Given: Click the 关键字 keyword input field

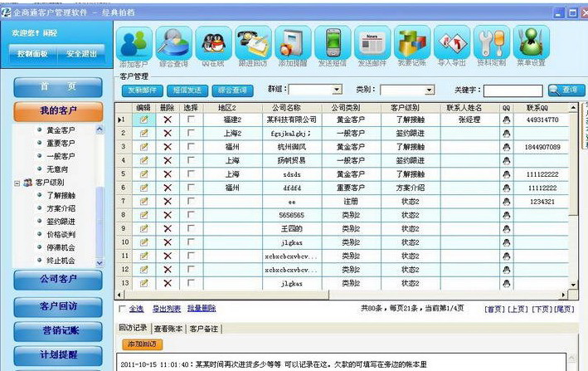Looking at the screenshot, I should 513,90.
